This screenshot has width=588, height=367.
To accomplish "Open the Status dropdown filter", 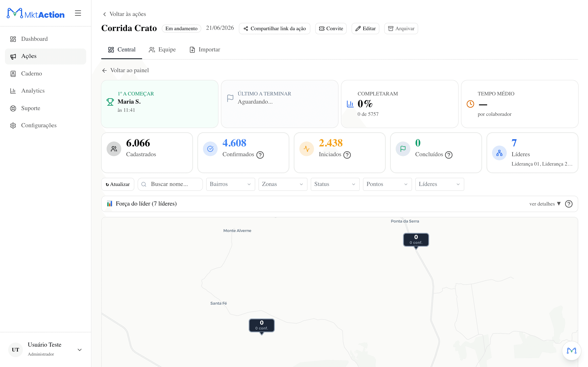I will coord(335,184).
